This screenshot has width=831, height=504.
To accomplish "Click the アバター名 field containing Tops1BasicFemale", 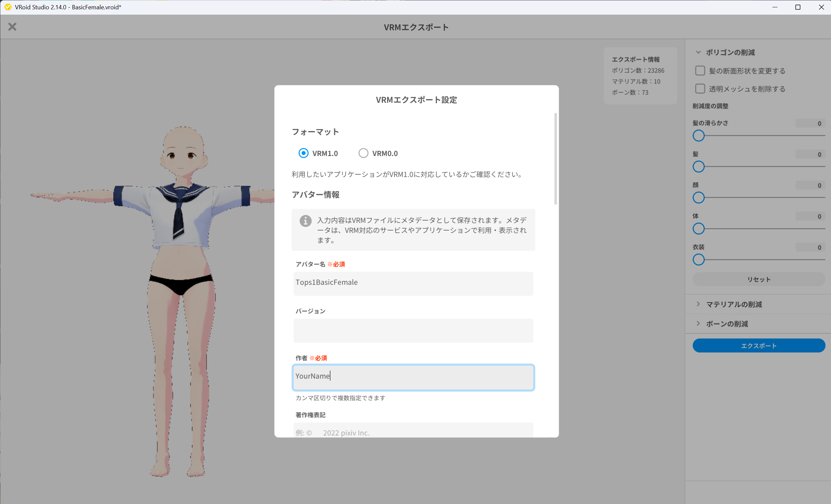I will pos(413,283).
